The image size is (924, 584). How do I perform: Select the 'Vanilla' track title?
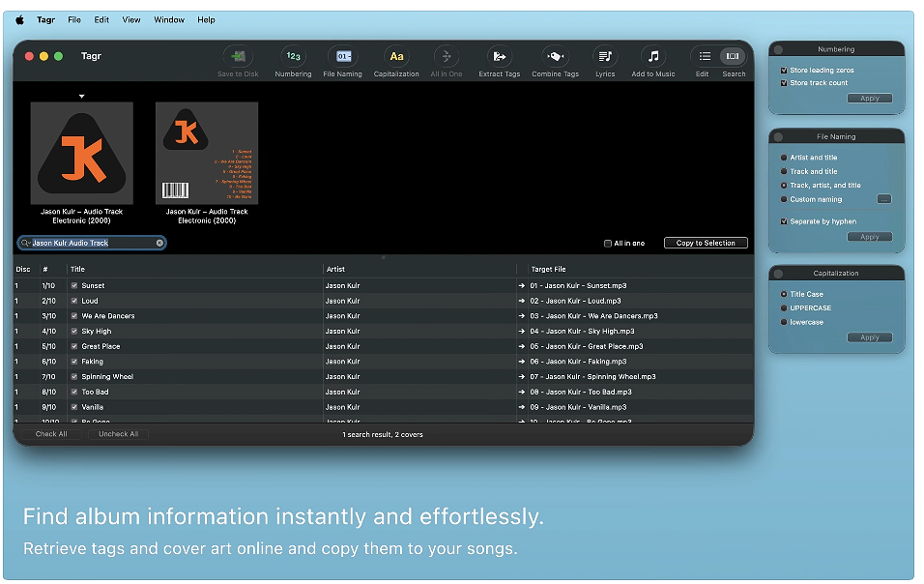(92, 407)
